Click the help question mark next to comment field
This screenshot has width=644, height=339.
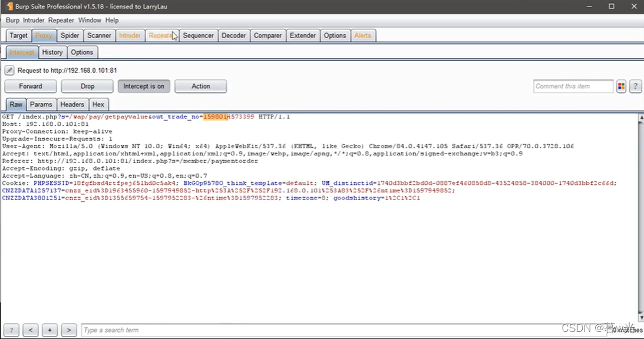point(635,87)
